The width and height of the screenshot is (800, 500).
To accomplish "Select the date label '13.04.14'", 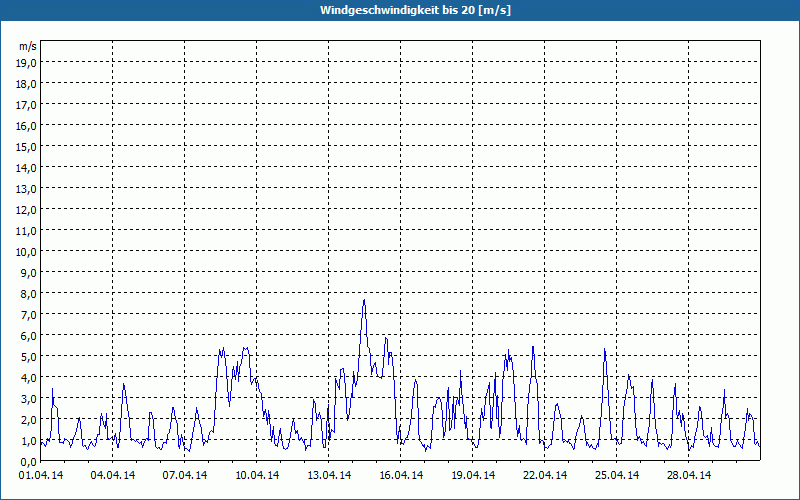I will [x=329, y=476].
